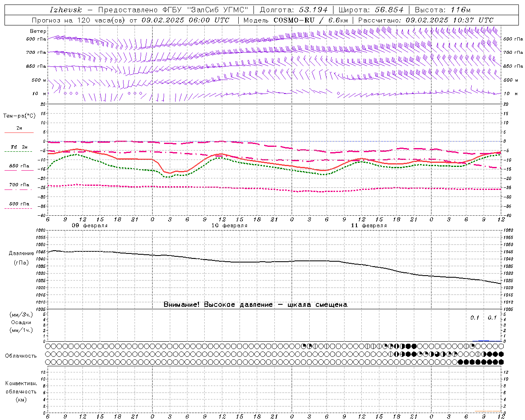Click the 11 февраля date label
The width and height of the screenshot is (525, 420).
pyautogui.click(x=369, y=226)
